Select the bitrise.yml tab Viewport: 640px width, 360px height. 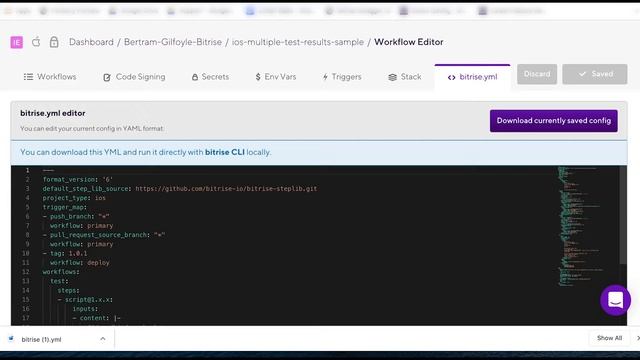pyautogui.click(x=473, y=77)
